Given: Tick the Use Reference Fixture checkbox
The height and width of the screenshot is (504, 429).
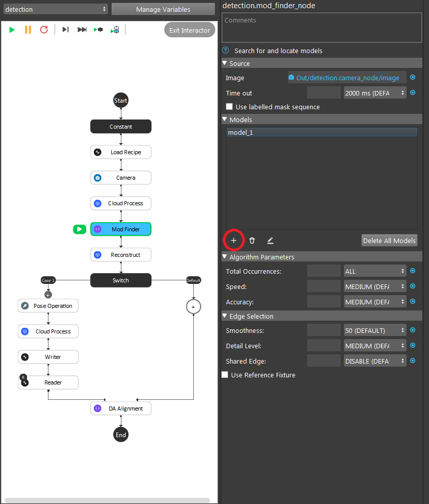Looking at the screenshot, I should point(225,375).
